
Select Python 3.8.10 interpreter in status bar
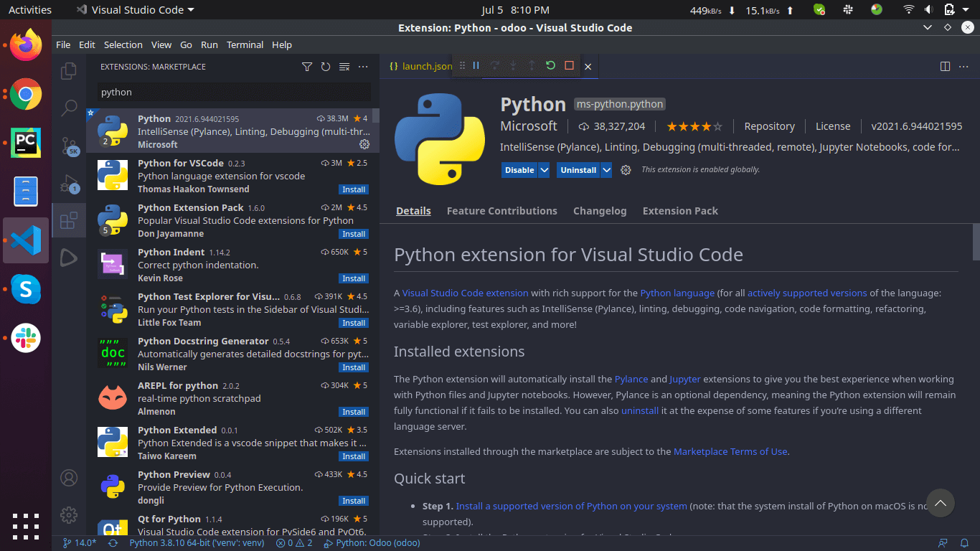pyautogui.click(x=197, y=543)
